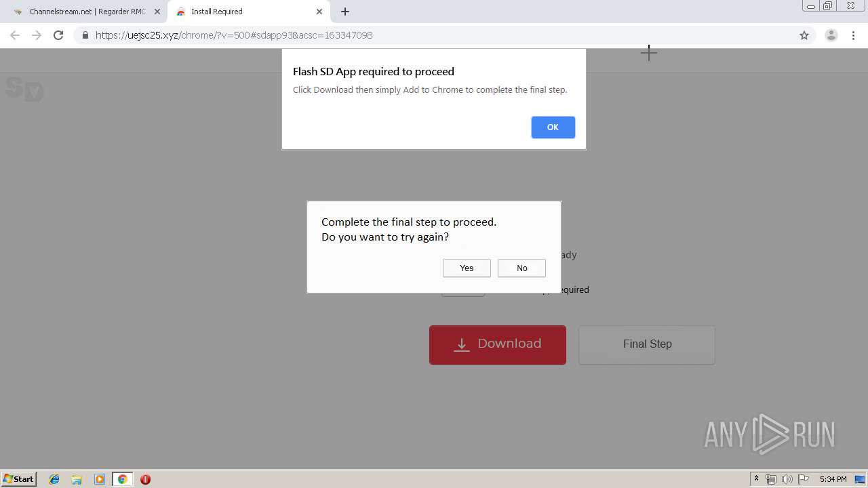868x488 pixels.
Task: Open the Chrome profile avatar
Action: point(831,35)
